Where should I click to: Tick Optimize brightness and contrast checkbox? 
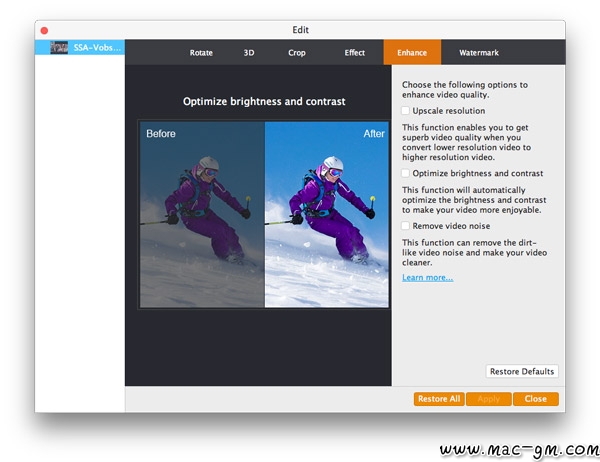405,173
